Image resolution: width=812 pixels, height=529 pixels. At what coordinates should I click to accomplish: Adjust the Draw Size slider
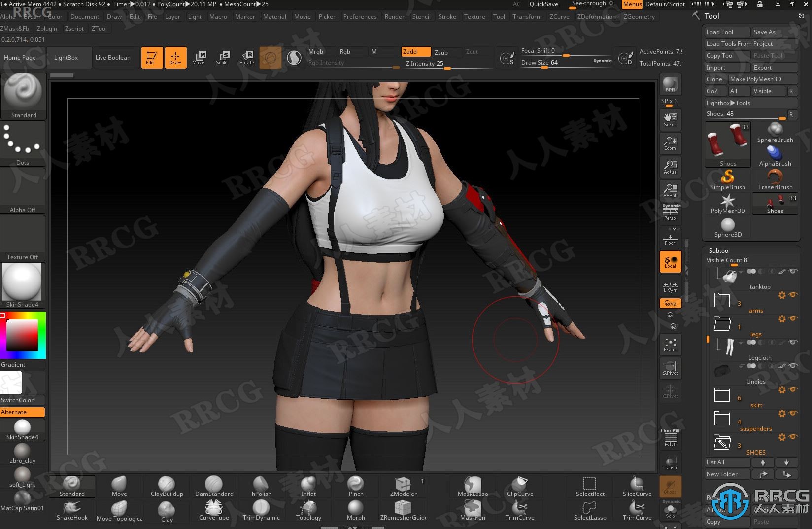[567, 63]
